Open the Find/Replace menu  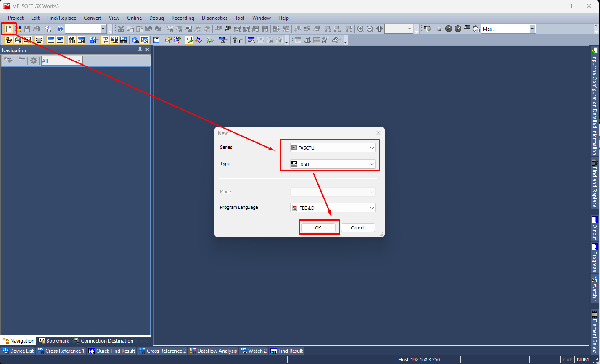pyautogui.click(x=62, y=18)
